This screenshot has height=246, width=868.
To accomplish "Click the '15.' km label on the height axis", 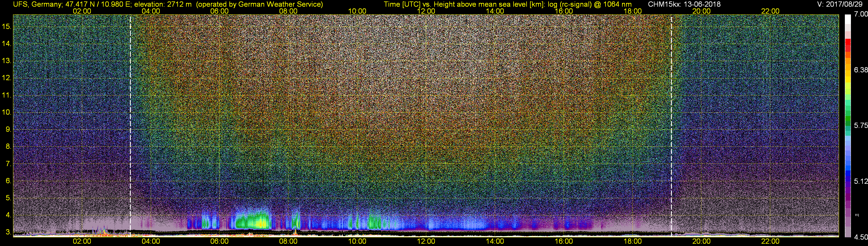I will point(7,26).
